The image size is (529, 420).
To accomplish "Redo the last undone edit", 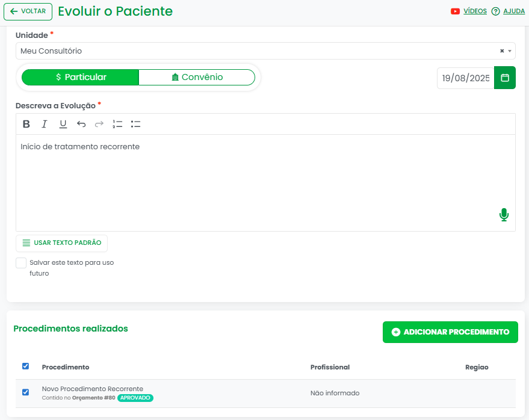I will point(99,125).
